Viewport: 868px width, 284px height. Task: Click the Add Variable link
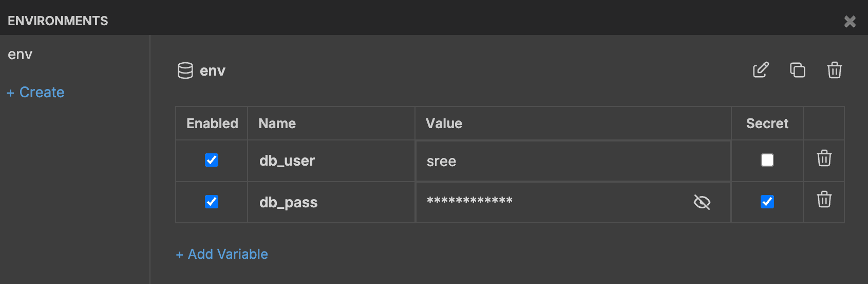coord(222,254)
